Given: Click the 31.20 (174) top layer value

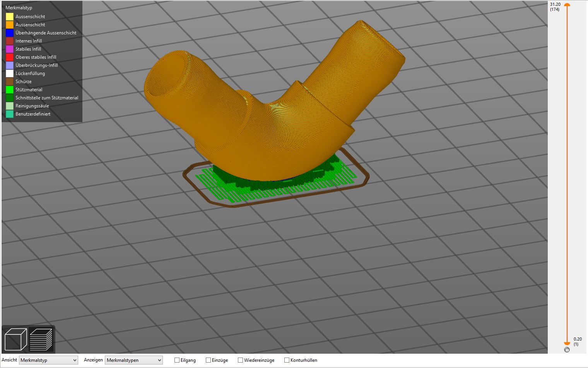Looking at the screenshot, I should point(555,7).
